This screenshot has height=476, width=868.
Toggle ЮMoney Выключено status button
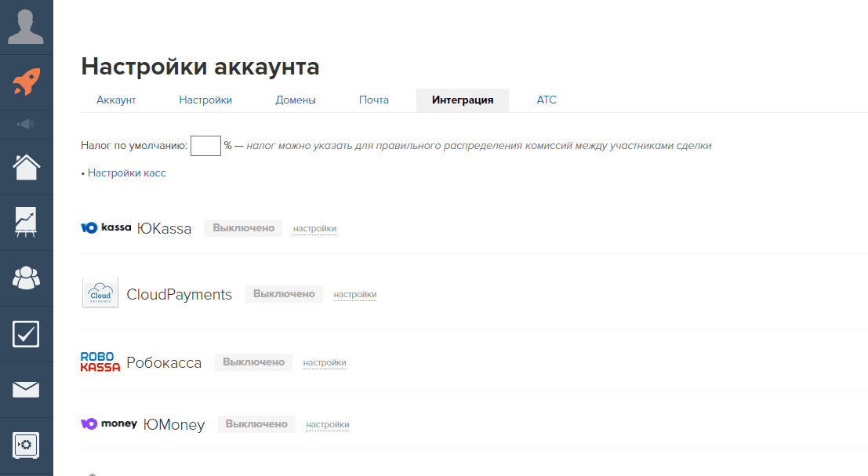(x=256, y=424)
